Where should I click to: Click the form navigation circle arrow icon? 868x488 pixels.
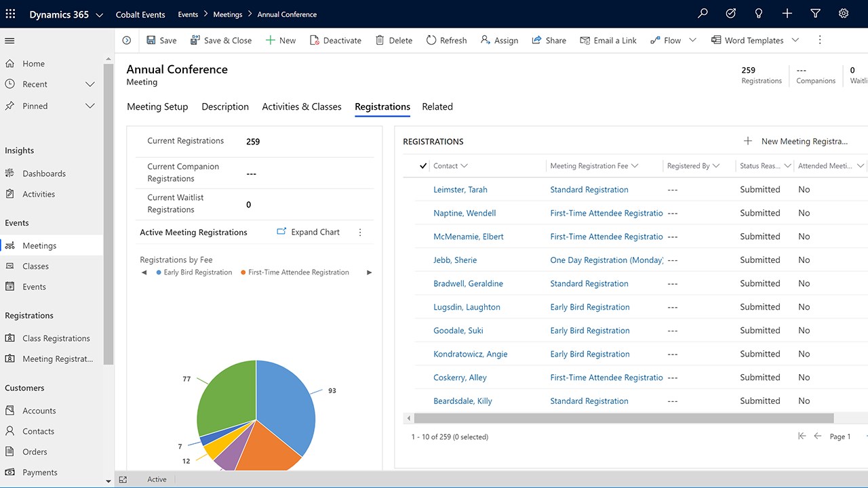pyautogui.click(x=127, y=41)
